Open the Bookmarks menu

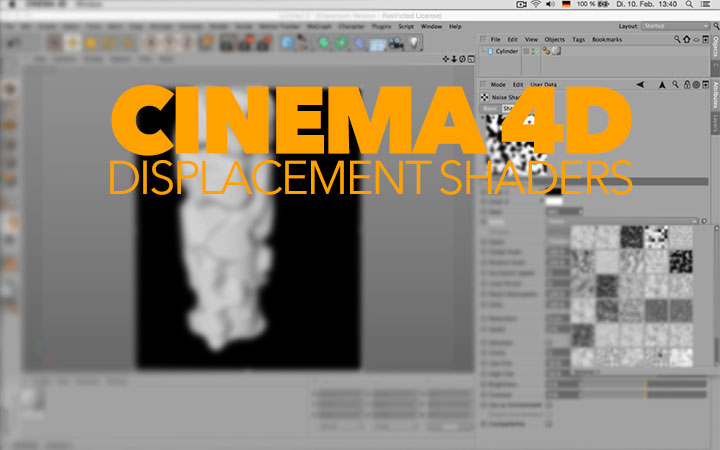[607, 39]
